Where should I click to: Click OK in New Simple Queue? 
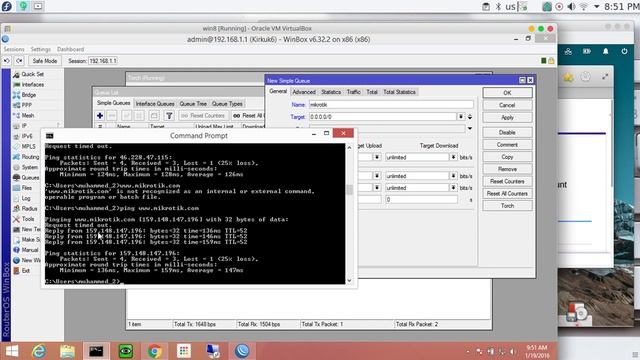pos(507,93)
